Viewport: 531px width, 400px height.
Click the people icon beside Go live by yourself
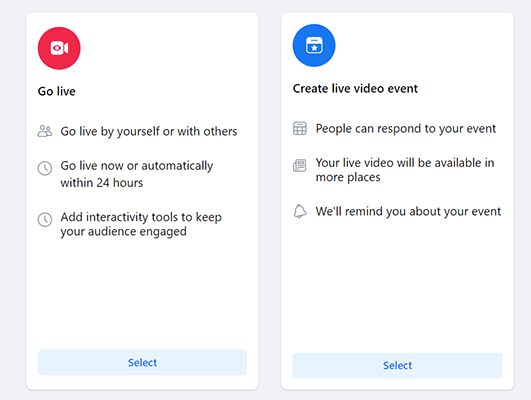click(45, 131)
